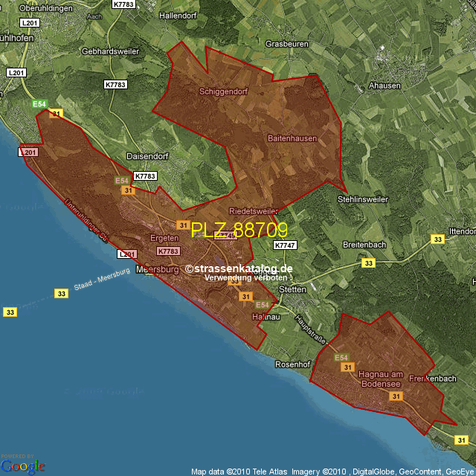Viewport: 476px width, 476px height.
Task: Click the green E54 road shield
Action: 39,104
